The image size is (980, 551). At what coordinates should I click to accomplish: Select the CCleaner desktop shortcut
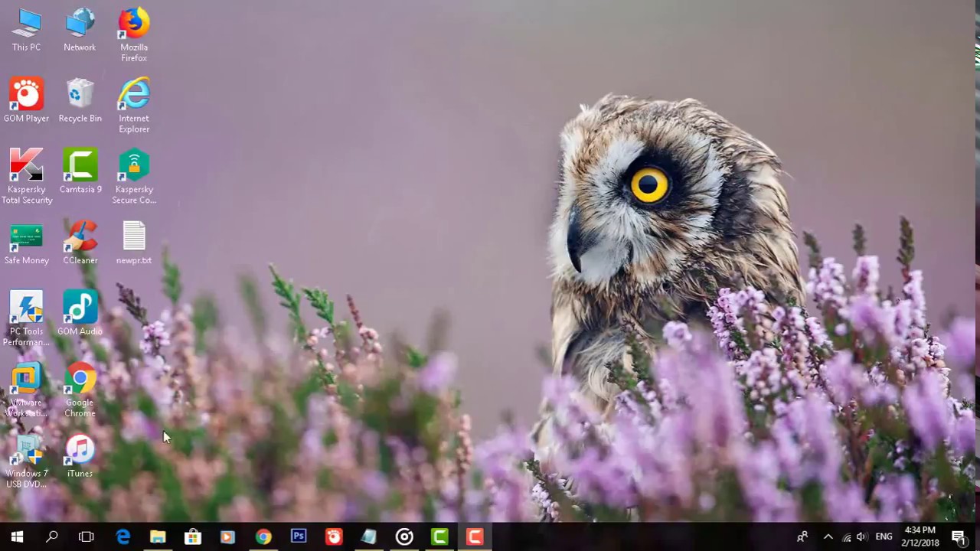point(80,243)
